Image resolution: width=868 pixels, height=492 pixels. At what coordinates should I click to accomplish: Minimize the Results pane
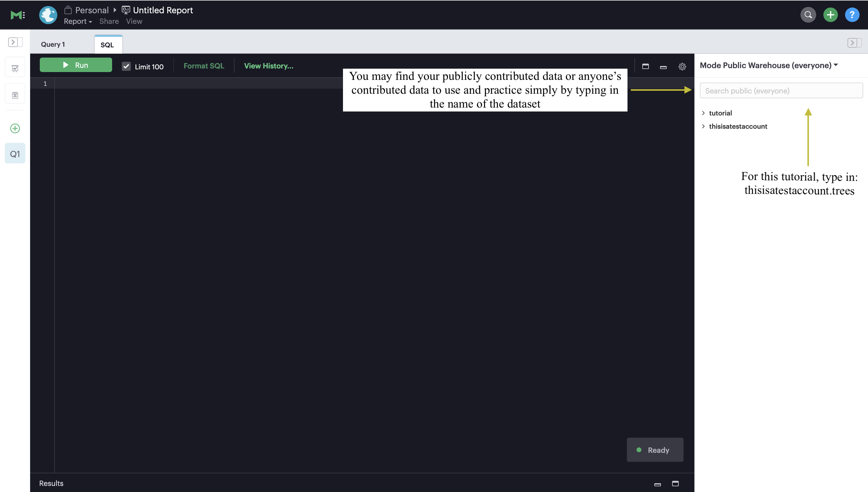(x=658, y=484)
